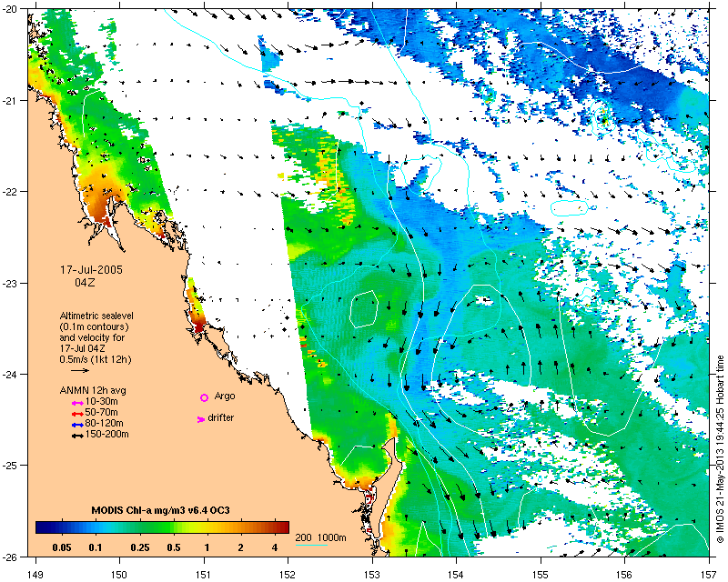This screenshot has width=728, height=582.
Task: Click the 'drifter' legend label
Action: click(x=221, y=417)
